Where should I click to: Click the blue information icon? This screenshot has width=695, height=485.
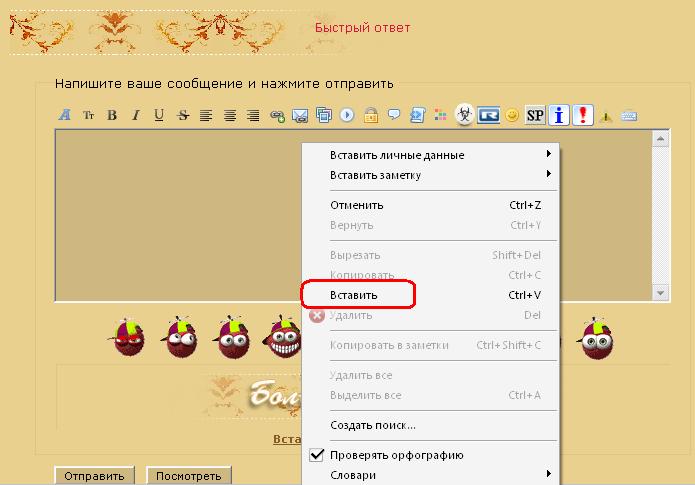pos(559,116)
